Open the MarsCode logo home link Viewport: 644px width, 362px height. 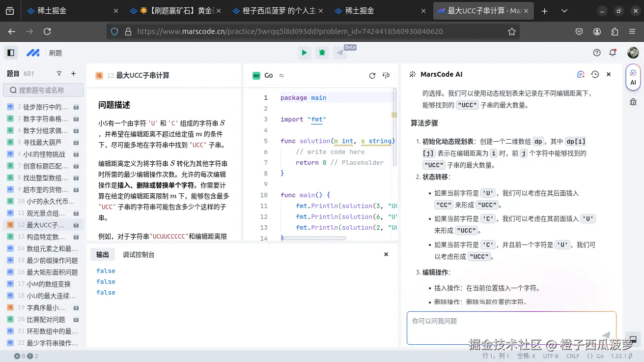33,53
